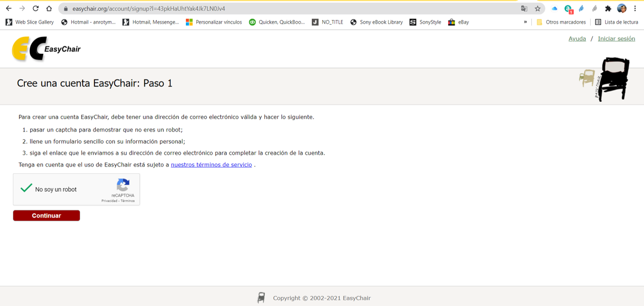Toggle the No soy un robot checkbox
The height and width of the screenshot is (306, 644).
[x=26, y=188]
